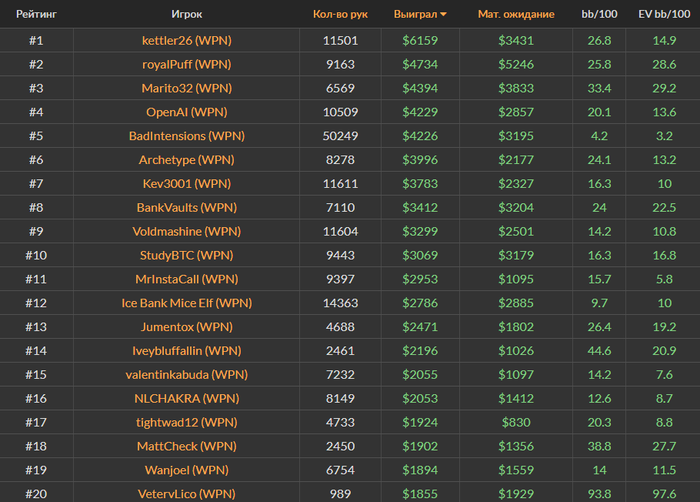This screenshot has width=700, height=502.
Task: Sort table by Кол-во рук header
Action: [x=340, y=15]
